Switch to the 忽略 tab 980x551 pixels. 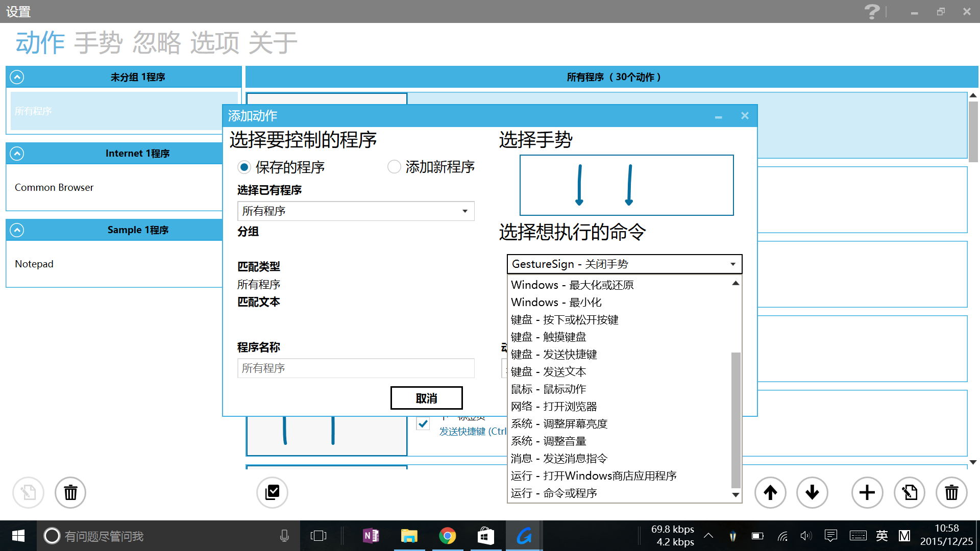[157, 42]
